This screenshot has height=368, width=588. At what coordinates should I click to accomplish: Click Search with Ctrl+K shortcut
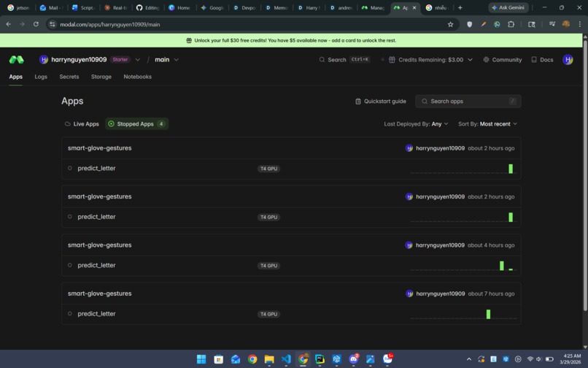click(x=344, y=60)
